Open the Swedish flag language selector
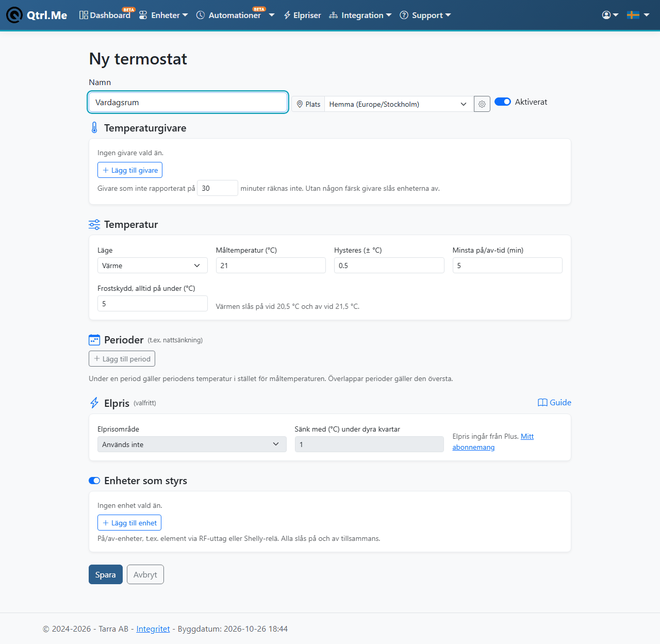 pos(638,15)
